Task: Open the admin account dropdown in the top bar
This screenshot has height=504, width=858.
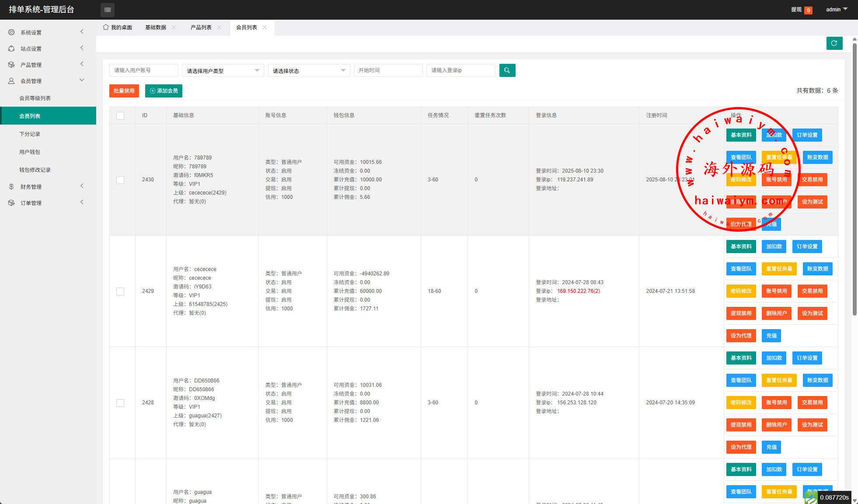Action: coord(836,10)
